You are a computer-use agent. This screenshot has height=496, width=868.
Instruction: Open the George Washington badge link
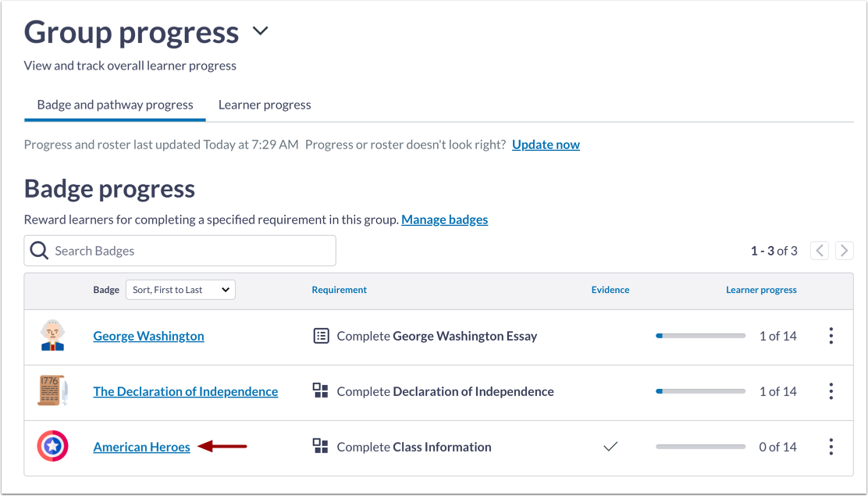tap(148, 336)
